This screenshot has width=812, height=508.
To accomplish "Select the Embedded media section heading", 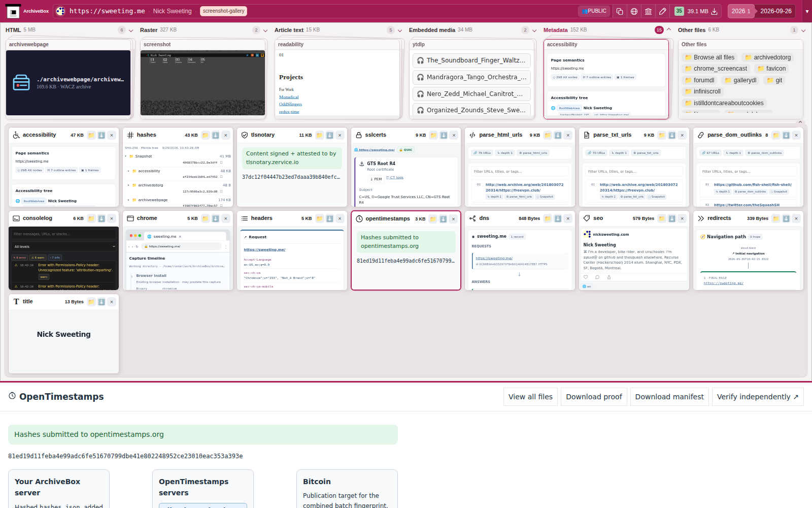I will [432, 30].
